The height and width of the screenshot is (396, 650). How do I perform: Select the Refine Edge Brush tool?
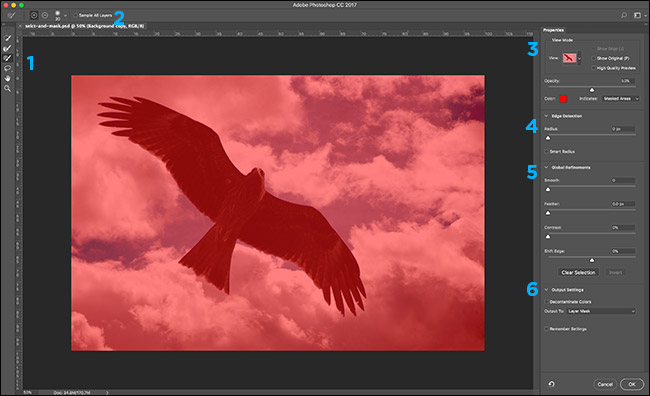(x=7, y=48)
